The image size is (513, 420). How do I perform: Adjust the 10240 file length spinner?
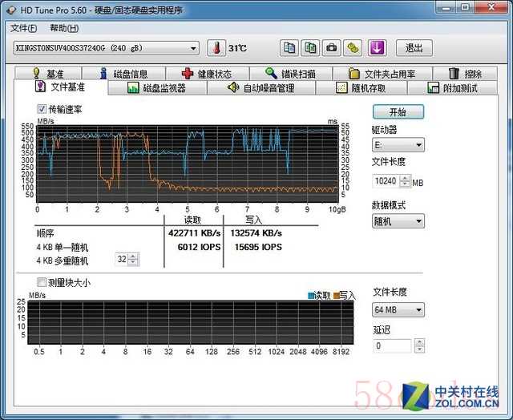click(405, 181)
